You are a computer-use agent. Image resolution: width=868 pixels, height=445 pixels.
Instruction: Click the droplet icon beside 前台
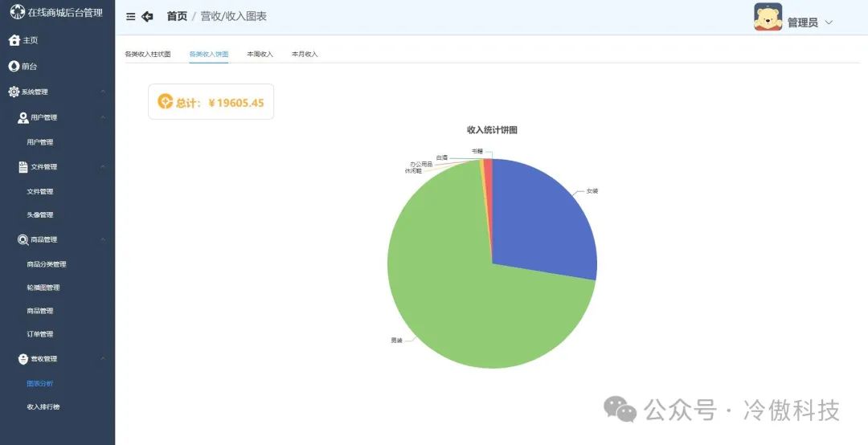tap(14, 67)
